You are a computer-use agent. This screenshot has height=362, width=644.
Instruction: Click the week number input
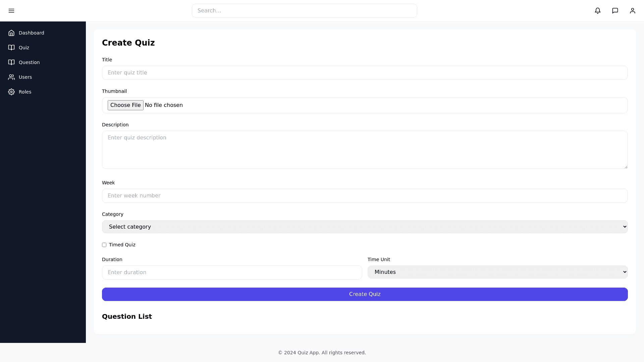tap(365, 196)
